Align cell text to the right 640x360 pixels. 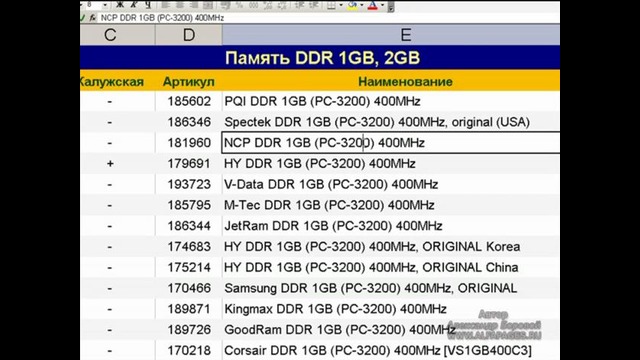pyautogui.click(x=194, y=4)
